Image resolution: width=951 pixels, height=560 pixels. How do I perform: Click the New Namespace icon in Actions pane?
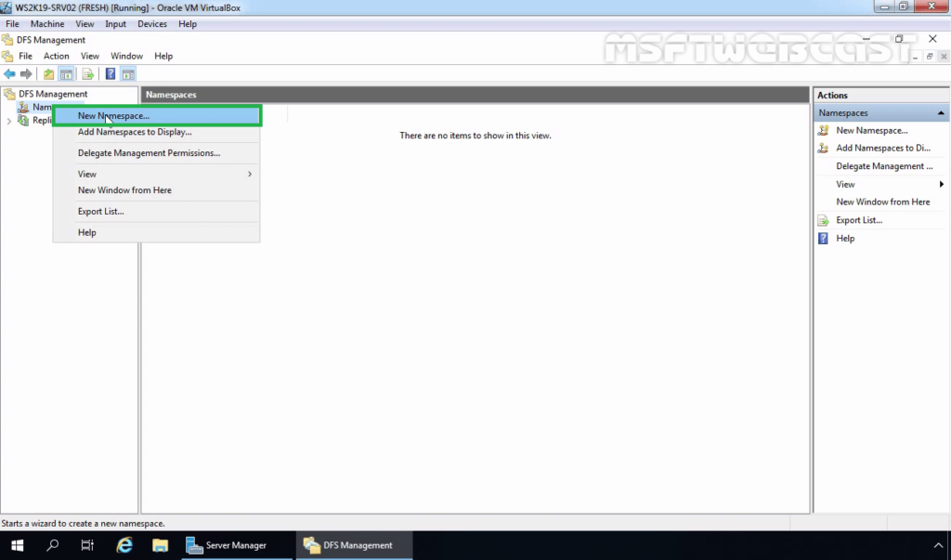[x=823, y=130]
